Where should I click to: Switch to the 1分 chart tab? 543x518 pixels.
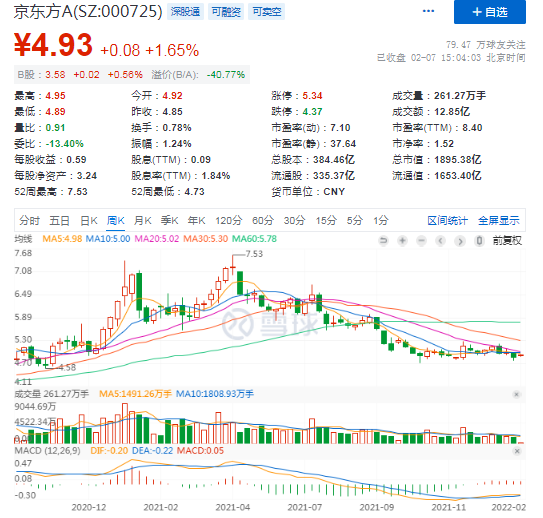[x=381, y=220]
